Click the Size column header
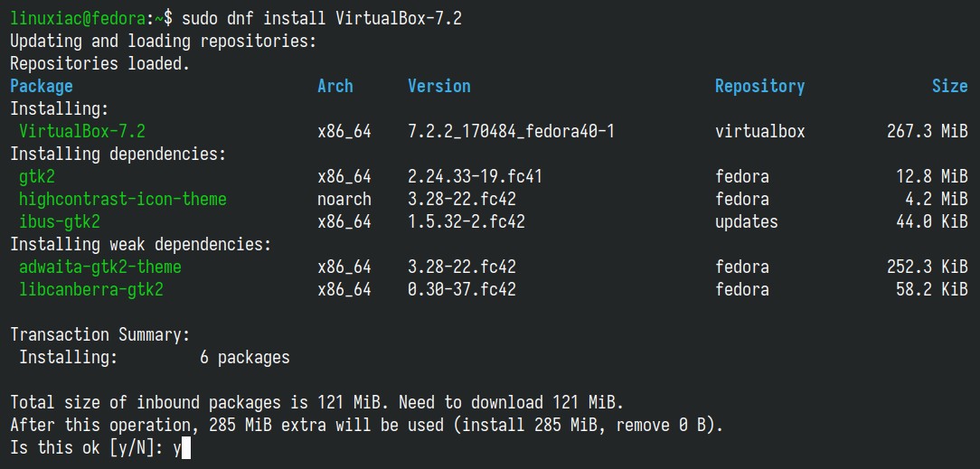 point(950,86)
